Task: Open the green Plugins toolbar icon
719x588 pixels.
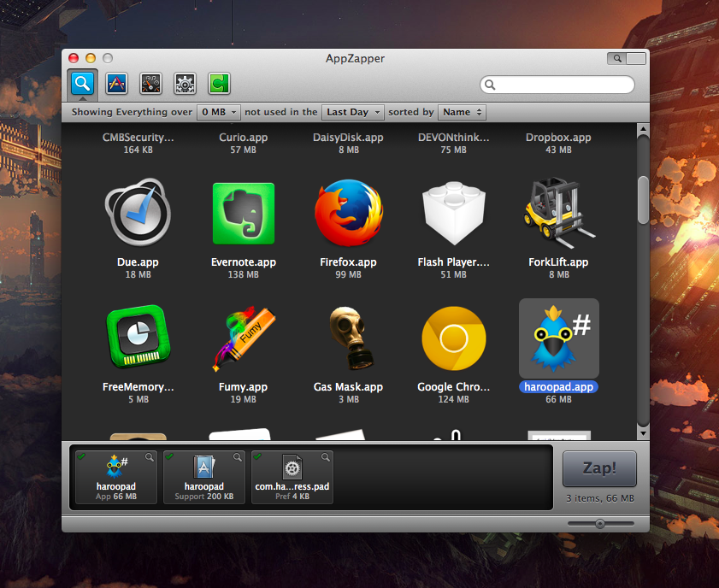Action: tap(219, 84)
